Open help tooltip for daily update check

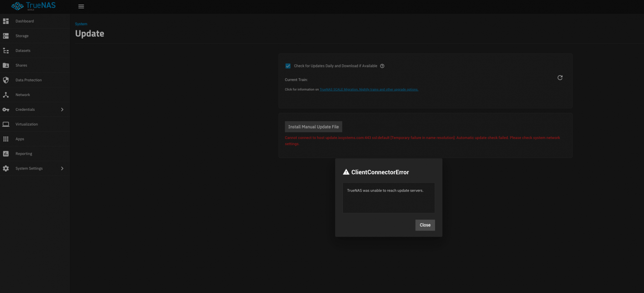(x=382, y=66)
